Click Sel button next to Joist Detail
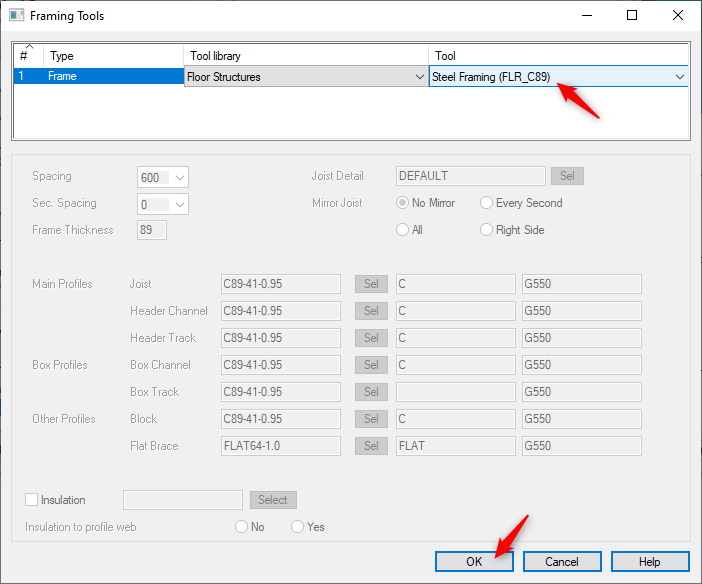The image size is (702, 584). (x=567, y=176)
